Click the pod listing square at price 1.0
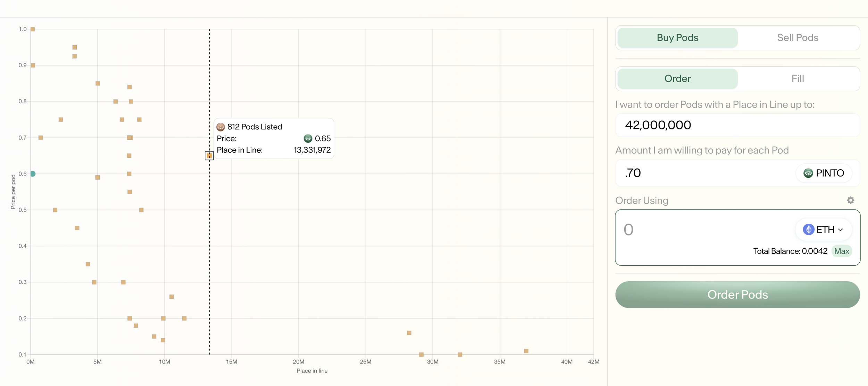 [x=33, y=29]
